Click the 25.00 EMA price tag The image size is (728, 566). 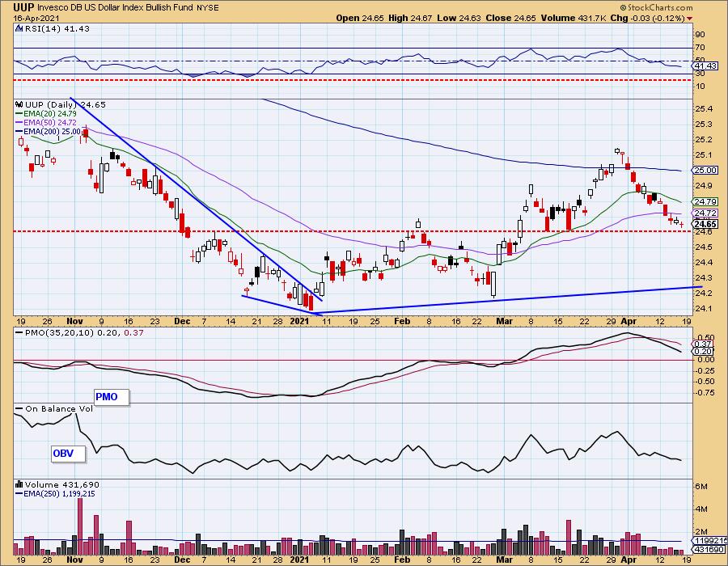pos(705,171)
